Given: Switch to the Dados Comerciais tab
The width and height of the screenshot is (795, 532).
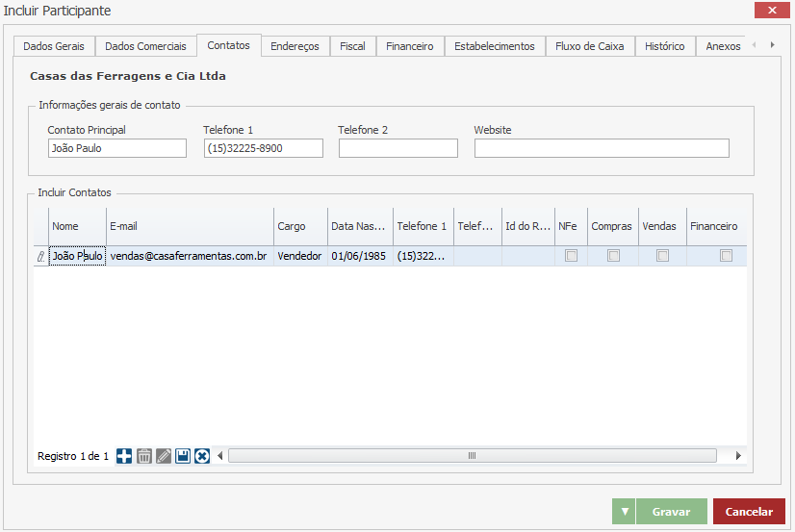Looking at the screenshot, I should 145,46.
